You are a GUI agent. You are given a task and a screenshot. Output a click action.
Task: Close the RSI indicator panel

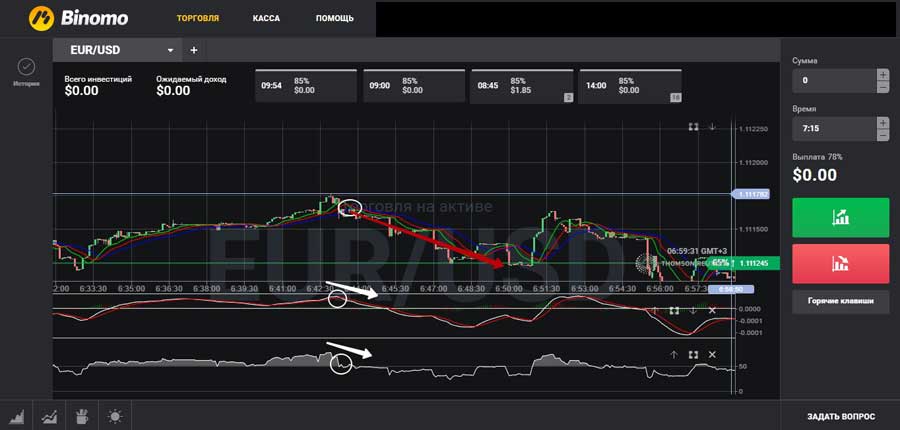tap(712, 355)
